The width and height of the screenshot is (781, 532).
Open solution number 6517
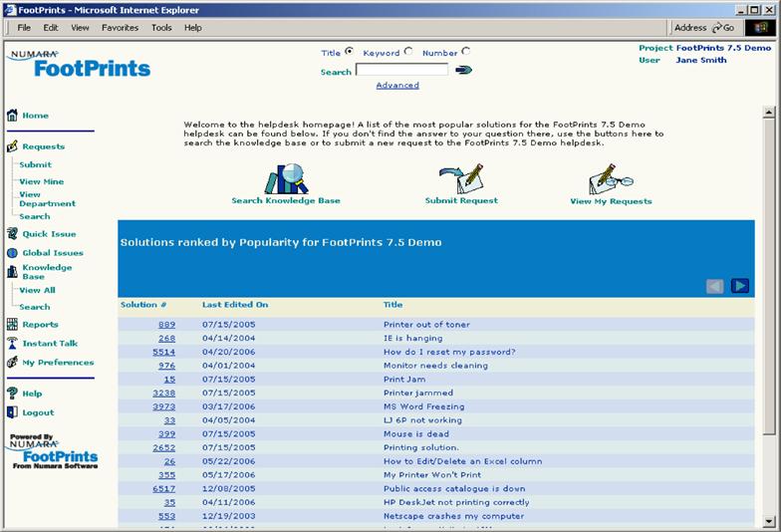163,488
